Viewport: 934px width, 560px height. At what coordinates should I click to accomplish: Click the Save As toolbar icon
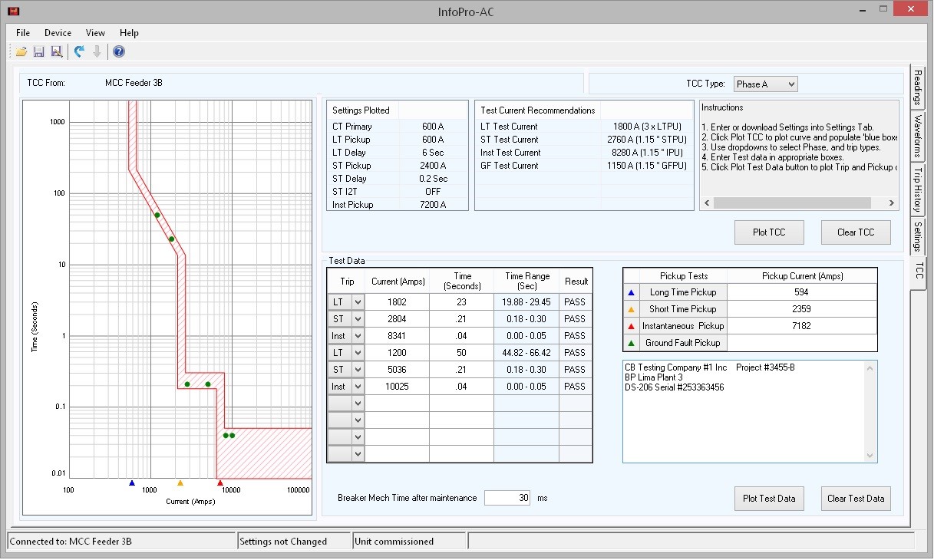(56, 51)
